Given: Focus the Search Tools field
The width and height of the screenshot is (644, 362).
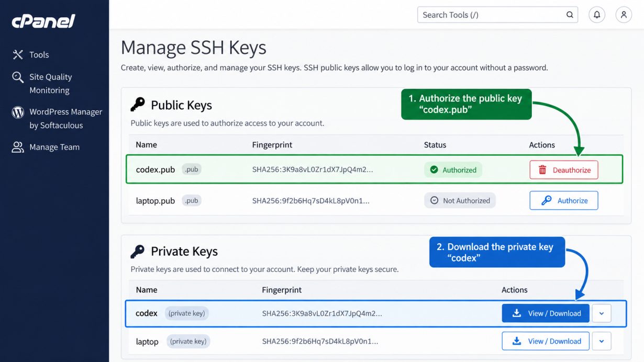Looking at the screenshot, I should coord(497,15).
